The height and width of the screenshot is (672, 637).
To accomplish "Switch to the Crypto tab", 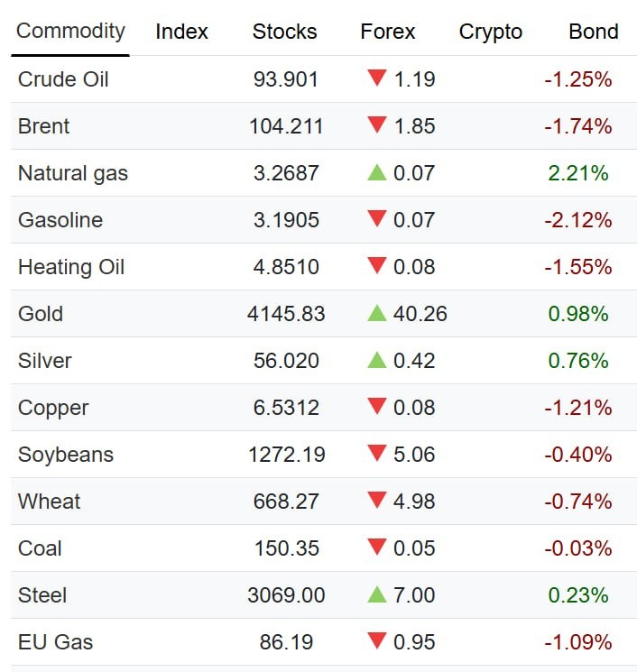I will click(x=491, y=32).
